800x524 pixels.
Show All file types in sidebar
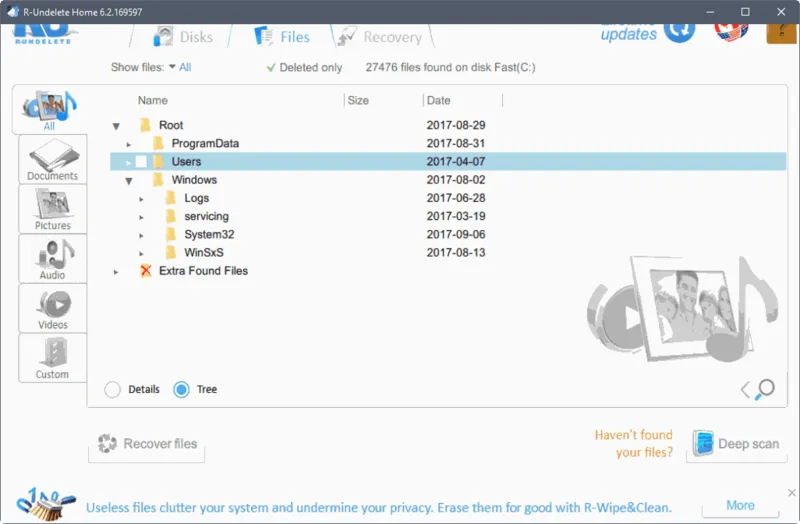tap(49, 111)
